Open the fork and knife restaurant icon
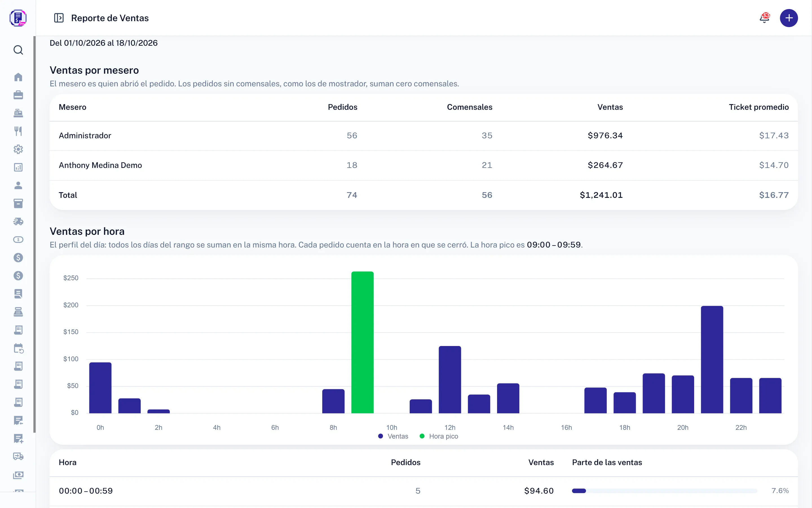812x508 pixels. (x=18, y=131)
